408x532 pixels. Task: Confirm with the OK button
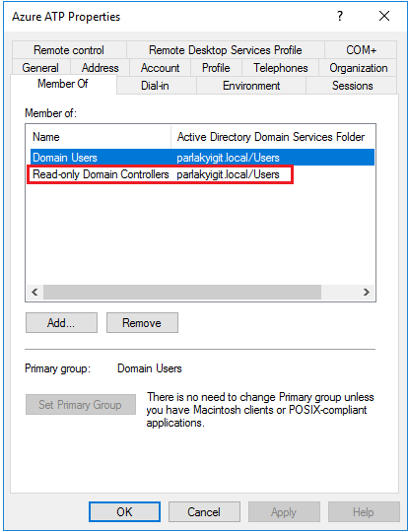coord(124,511)
